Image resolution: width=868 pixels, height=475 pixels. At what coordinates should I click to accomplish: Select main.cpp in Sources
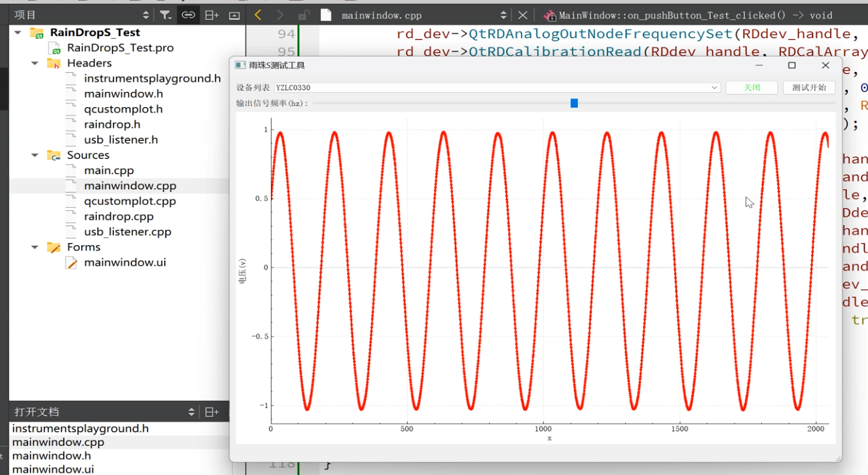click(x=109, y=170)
